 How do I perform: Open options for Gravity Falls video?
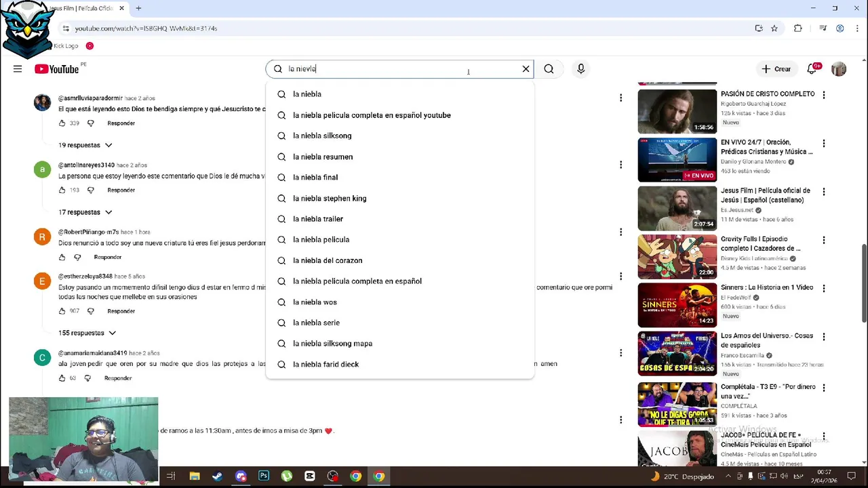pyautogui.click(x=824, y=241)
